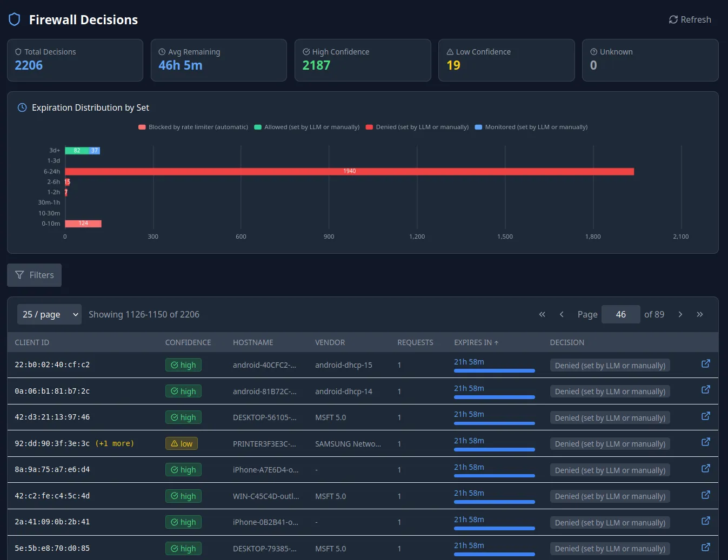Open the 25 / page dropdown
Screen dimensions: 728x560
(x=50, y=314)
